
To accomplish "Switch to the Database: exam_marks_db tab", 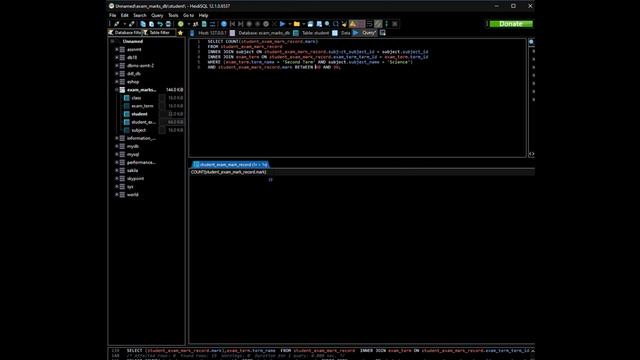I will pyautogui.click(x=260, y=33).
